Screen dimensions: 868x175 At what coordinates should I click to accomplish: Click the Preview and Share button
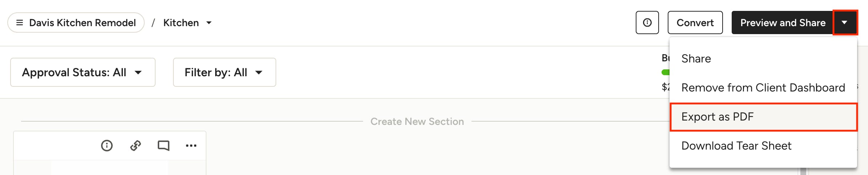point(783,23)
